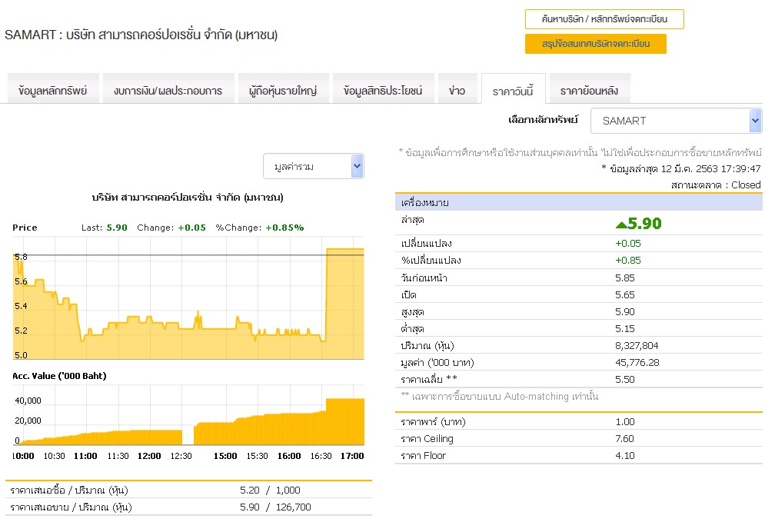This screenshot has width=765, height=532.
Task: Click the Acc. Value ('000 Baht) label
Action: click(x=59, y=376)
